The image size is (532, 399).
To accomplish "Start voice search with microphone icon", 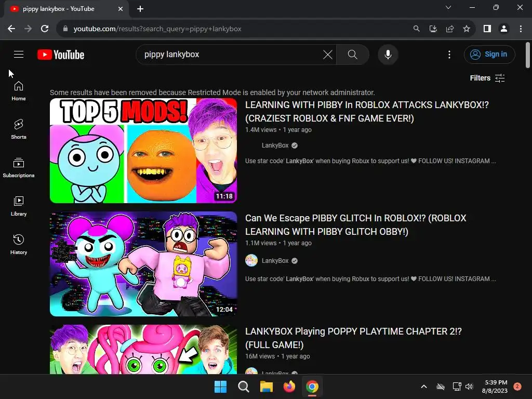I will coord(388,55).
